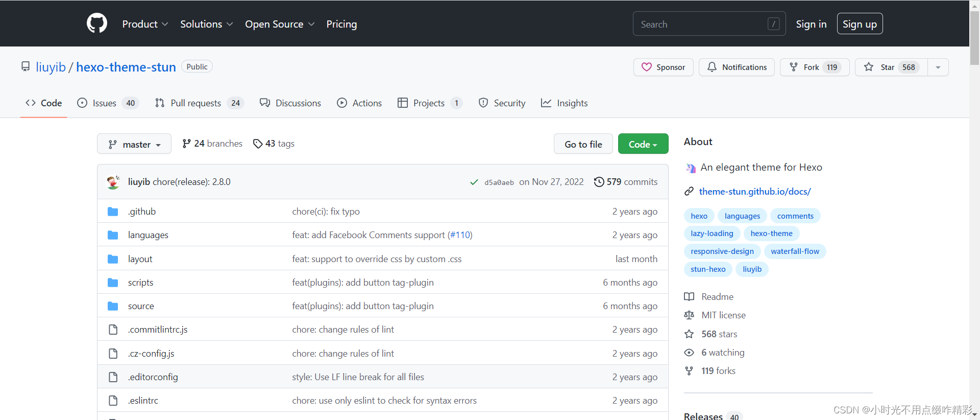
Task: Click the eye icon beside 6 watching
Action: (689, 353)
